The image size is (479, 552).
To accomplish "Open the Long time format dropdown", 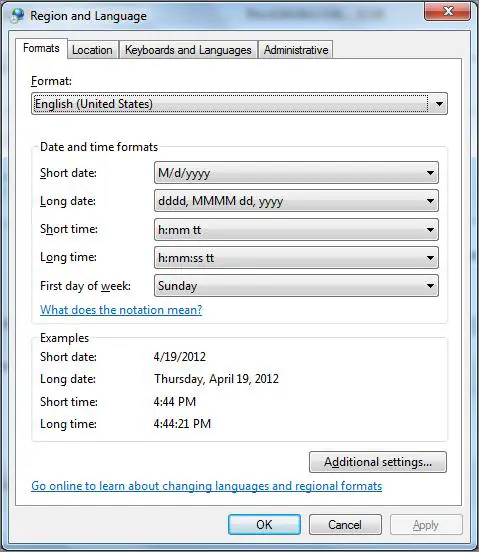I will [296, 258].
